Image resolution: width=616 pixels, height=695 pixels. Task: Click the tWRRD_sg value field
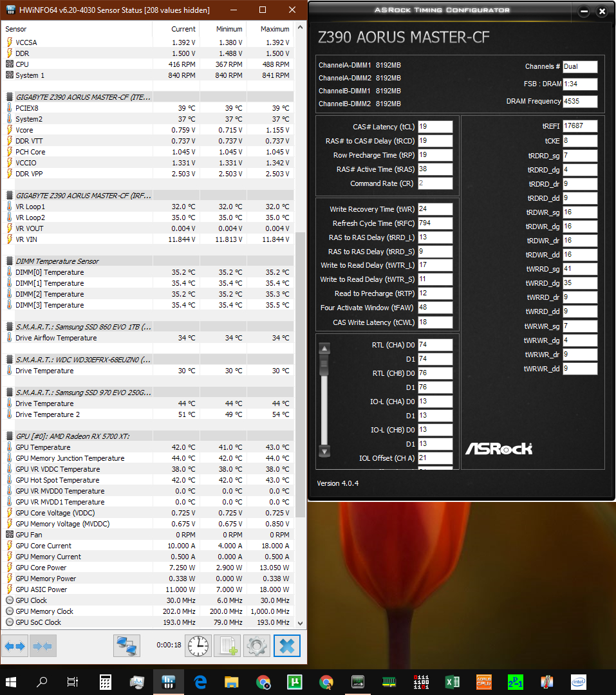point(580,268)
